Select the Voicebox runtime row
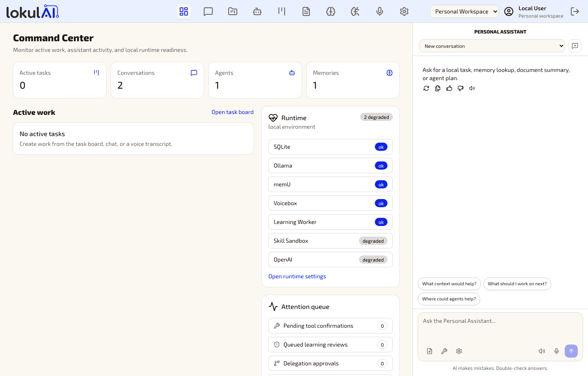Viewport: 588px width, 376px height. pyautogui.click(x=330, y=203)
